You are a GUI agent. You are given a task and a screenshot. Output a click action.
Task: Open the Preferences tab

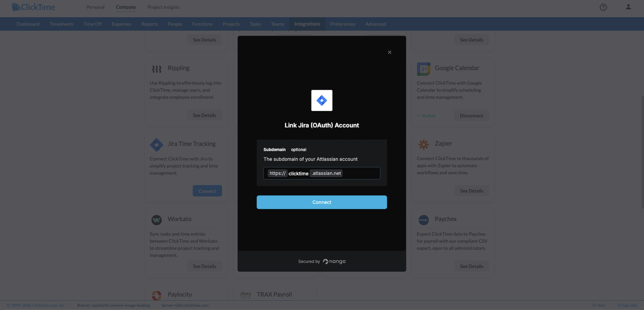pyautogui.click(x=343, y=24)
